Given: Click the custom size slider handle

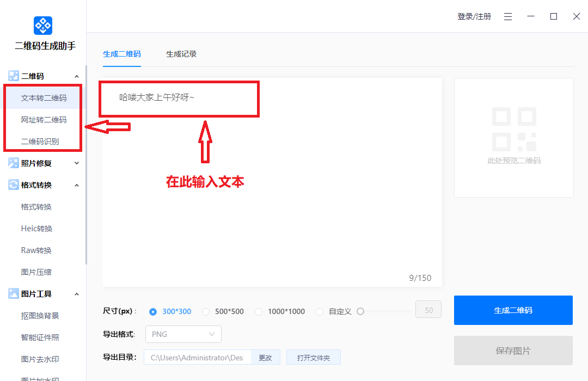Looking at the screenshot, I should (360, 311).
